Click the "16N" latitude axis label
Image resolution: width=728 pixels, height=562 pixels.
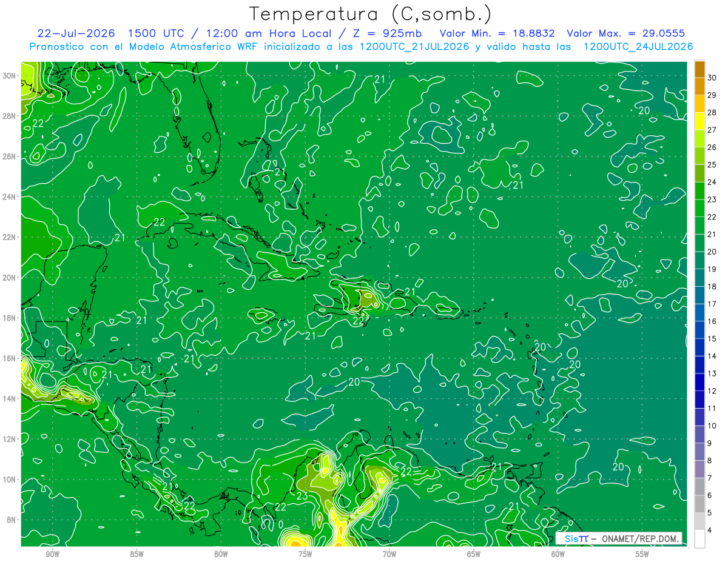pyautogui.click(x=10, y=358)
